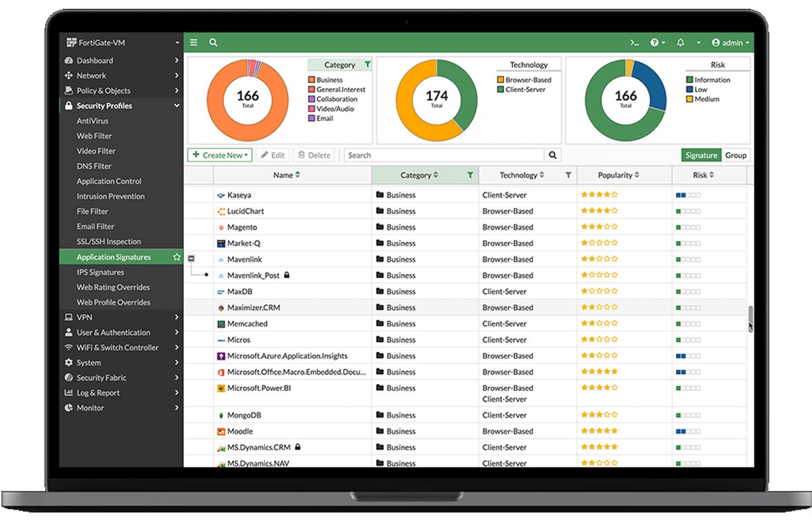Collapse the Mavenlink tree row
812x524 pixels.
tap(191, 259)
